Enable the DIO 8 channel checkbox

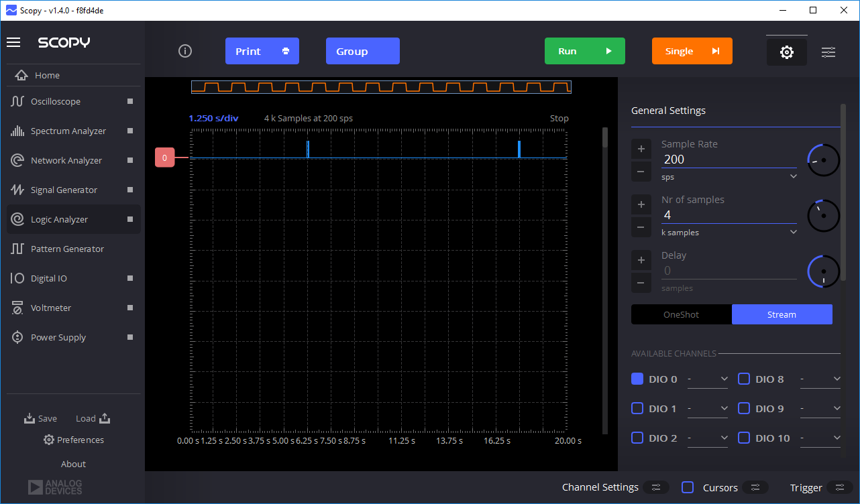coord(744,379)
